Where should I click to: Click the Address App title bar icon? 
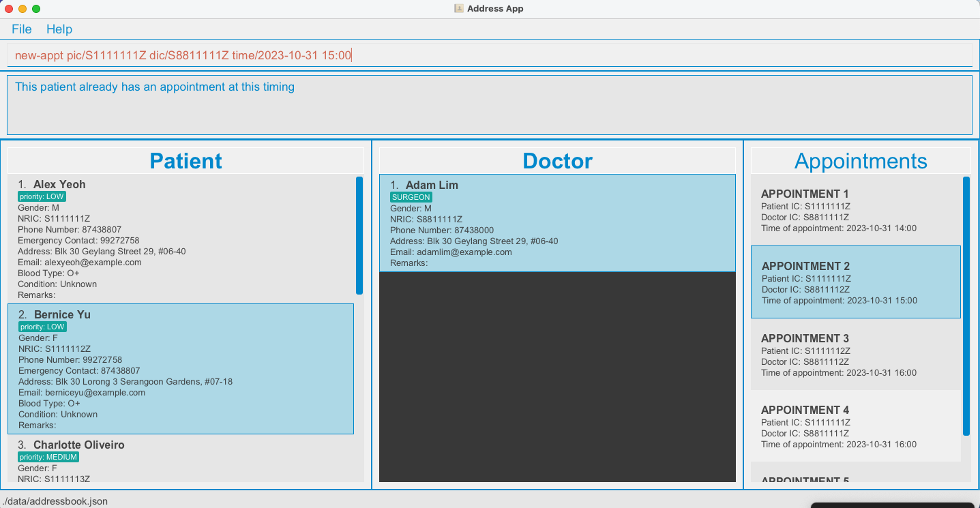[x=459, y=9]
